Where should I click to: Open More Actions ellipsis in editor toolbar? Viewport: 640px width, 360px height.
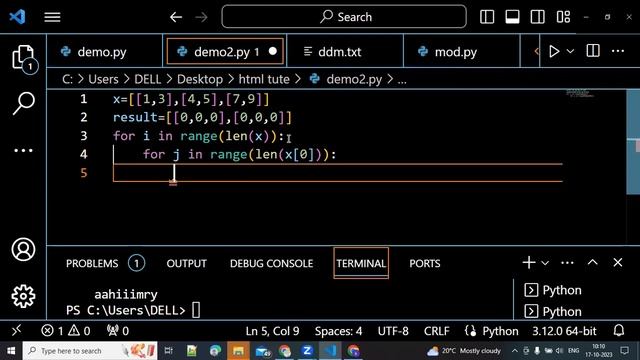(618, 51)
